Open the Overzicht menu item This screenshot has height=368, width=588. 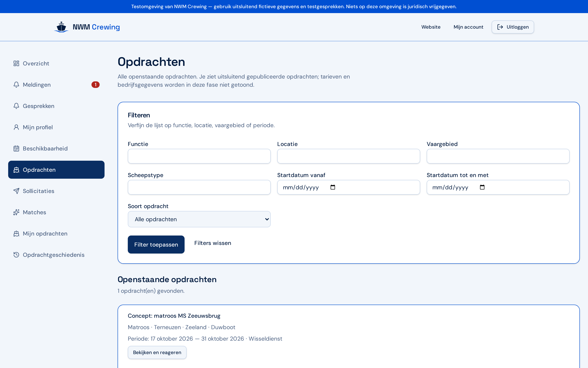[56, 64]
